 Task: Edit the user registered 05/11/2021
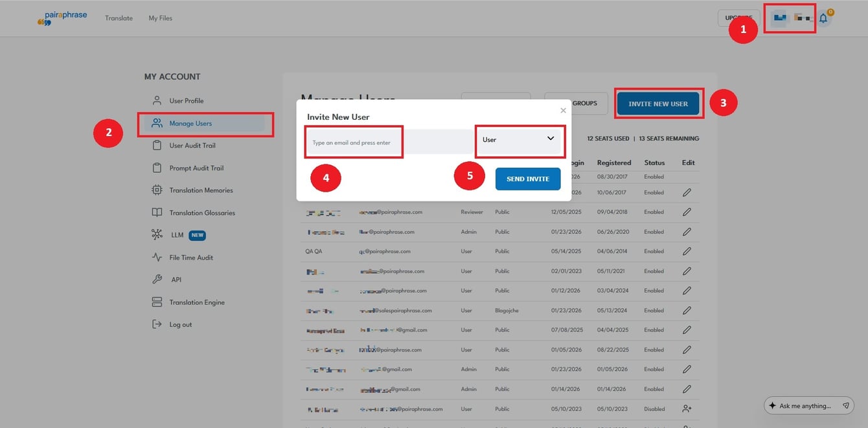click(x=687, y=271)
